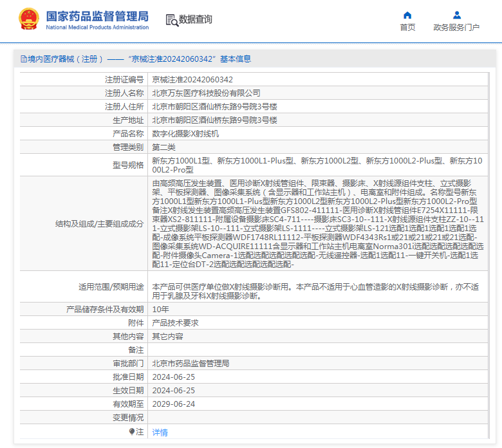Click the 产品储存条件及有效期 label

pos(105,310)
